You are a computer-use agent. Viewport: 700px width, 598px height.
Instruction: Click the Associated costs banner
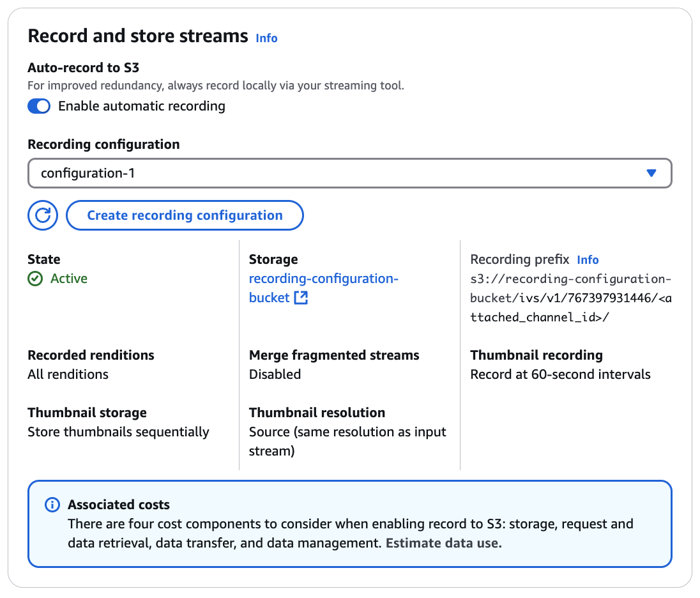350,524
